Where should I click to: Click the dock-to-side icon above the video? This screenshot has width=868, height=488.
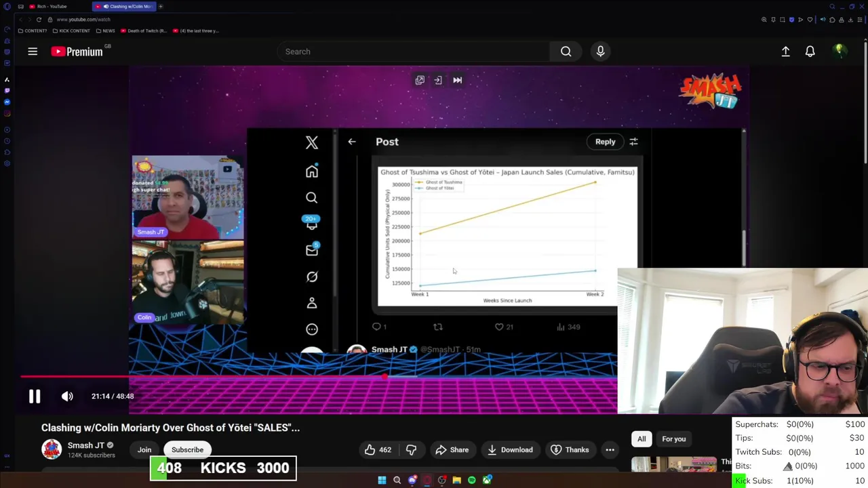tap(438, 80)
